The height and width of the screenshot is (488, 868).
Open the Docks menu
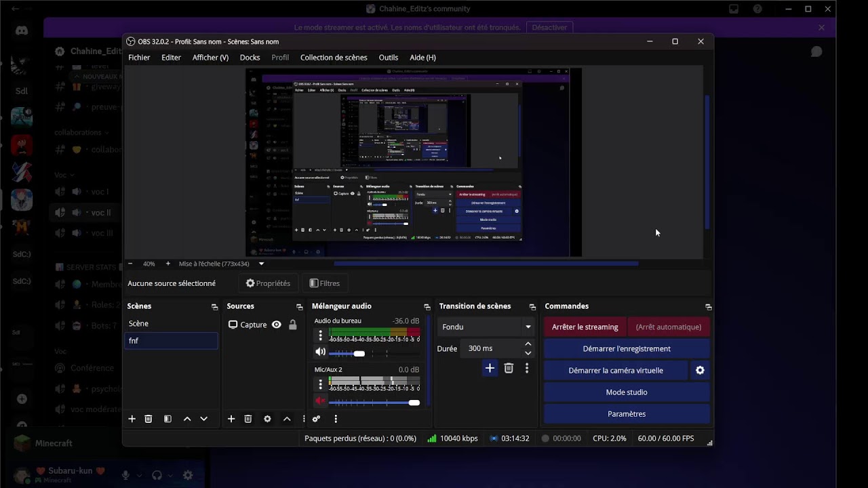pos(250,58)
